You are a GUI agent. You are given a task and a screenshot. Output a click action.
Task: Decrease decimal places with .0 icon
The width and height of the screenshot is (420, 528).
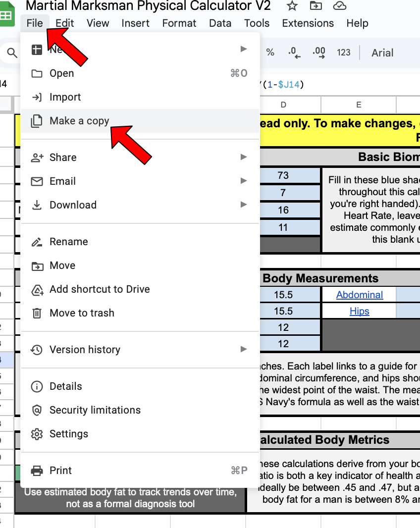[x=293, y=53]
